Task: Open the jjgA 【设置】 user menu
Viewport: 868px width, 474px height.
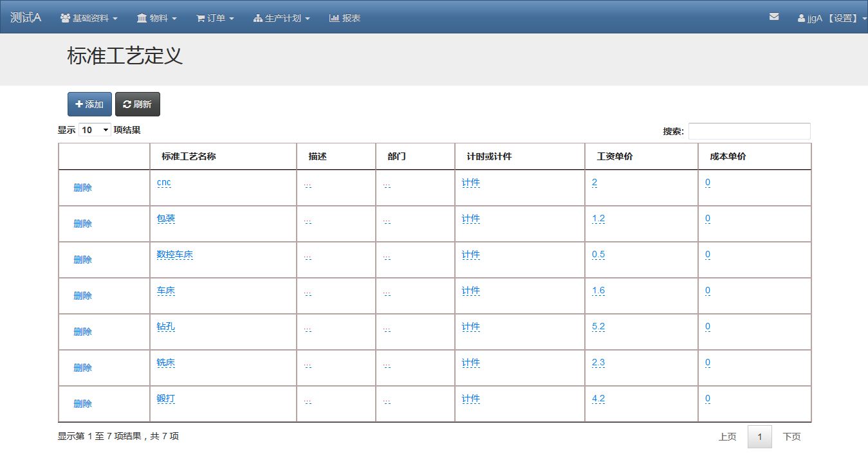Action: 832,18
